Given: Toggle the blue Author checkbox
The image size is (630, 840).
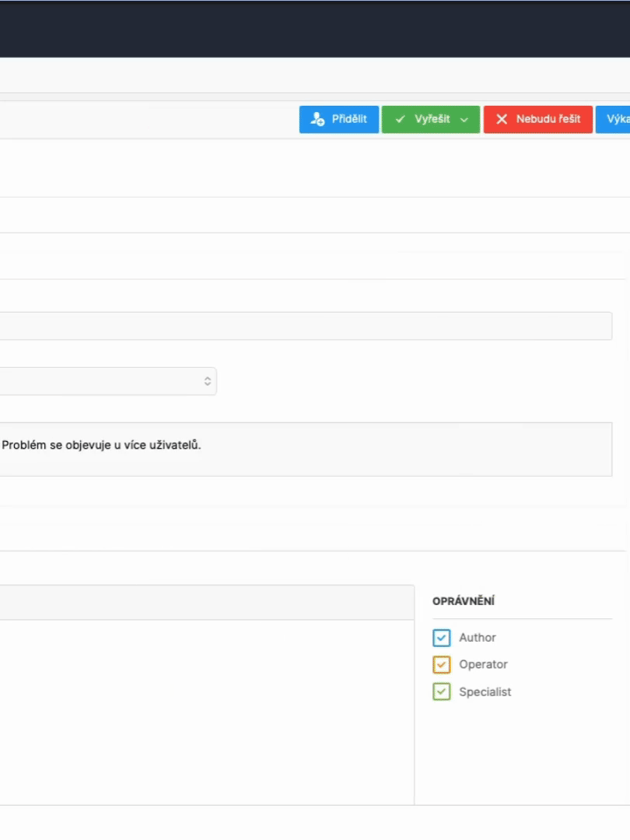Looking at the screenshot, I should [x=441, y=638].
